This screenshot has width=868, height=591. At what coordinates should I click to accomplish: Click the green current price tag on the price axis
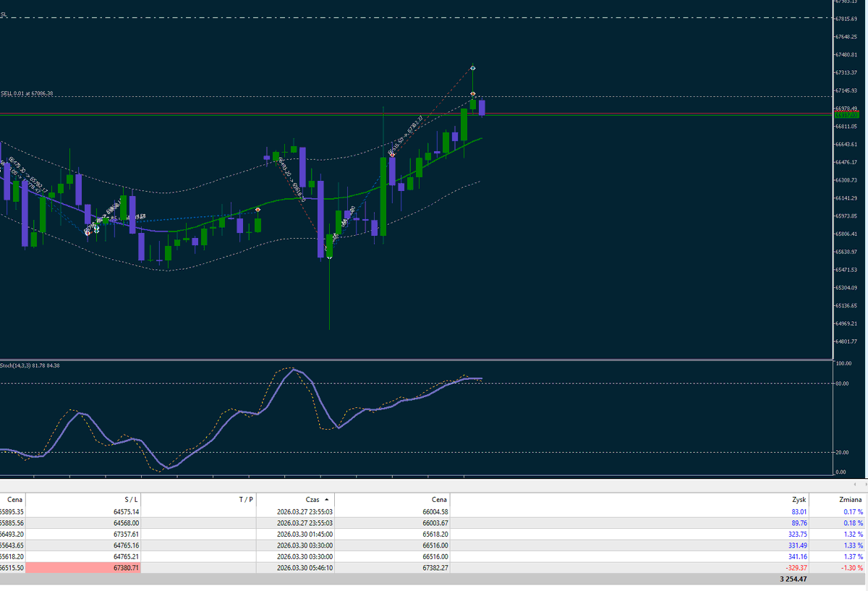coord(846,115)
